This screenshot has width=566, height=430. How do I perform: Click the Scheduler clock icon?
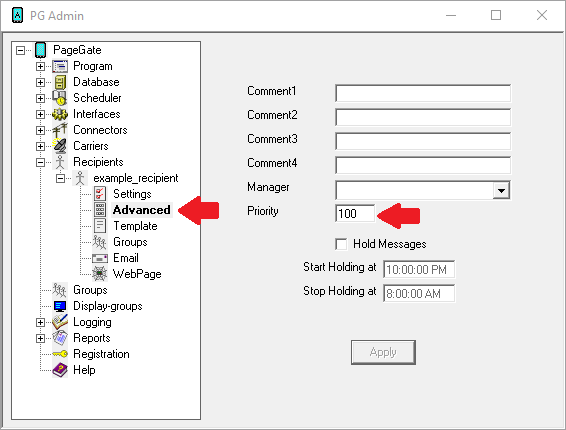pos(60,98)
